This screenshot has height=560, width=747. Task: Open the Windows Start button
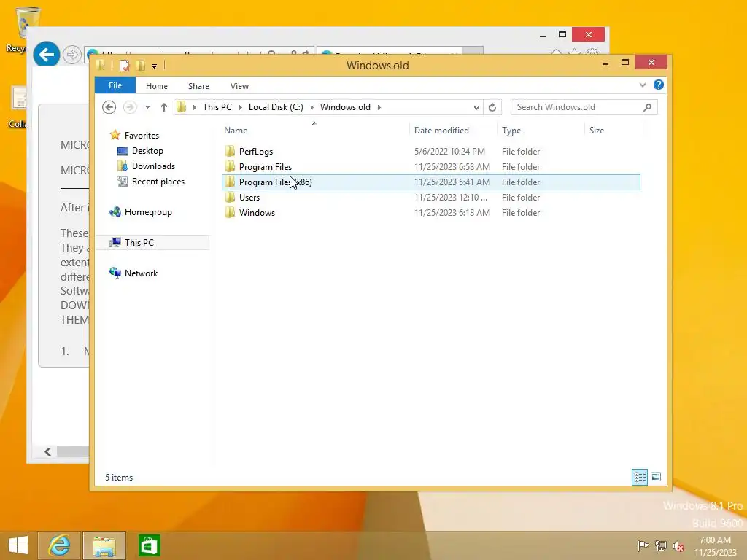pos(18,545)
